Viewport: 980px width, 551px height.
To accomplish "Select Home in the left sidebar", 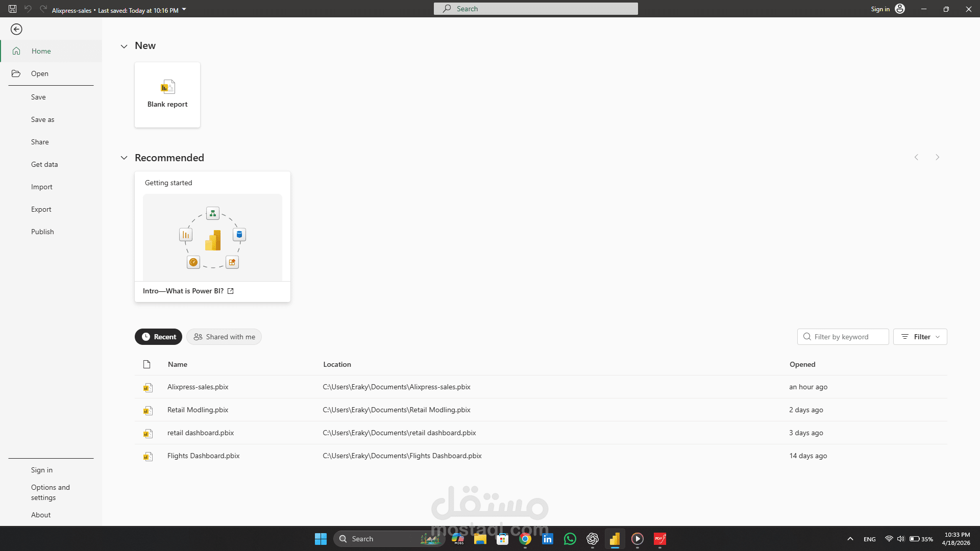I will [51, 51].
